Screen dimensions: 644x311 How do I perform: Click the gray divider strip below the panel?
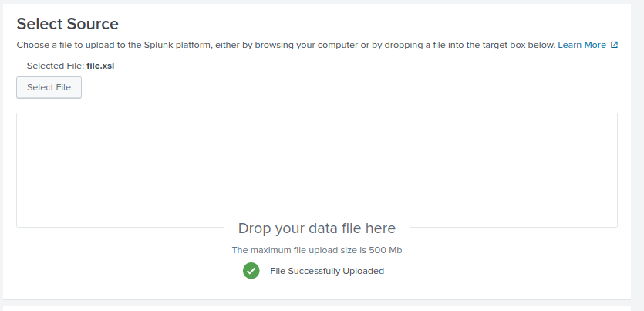[x=322, y=302]
